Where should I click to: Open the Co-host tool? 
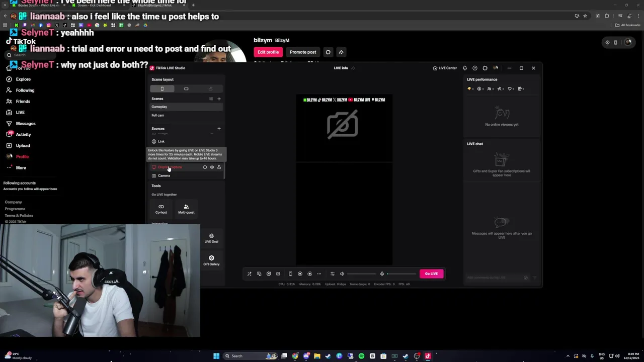[x=161, y=209]
